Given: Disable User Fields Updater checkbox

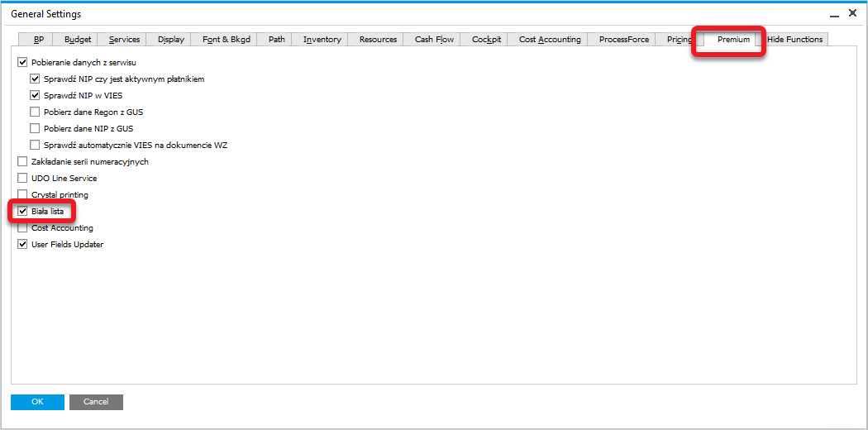Looking at the screenshot, I should pyautogui.click(x=22, y=245).
